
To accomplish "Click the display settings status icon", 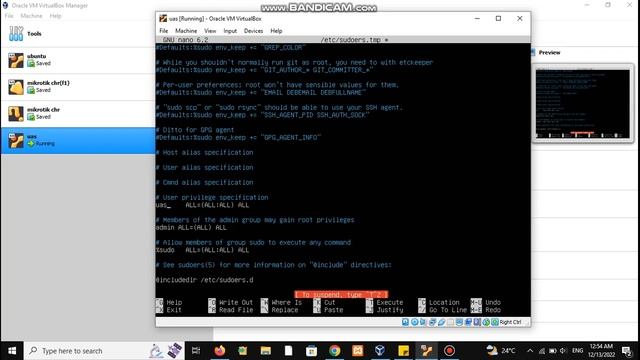I will (459, 322).
